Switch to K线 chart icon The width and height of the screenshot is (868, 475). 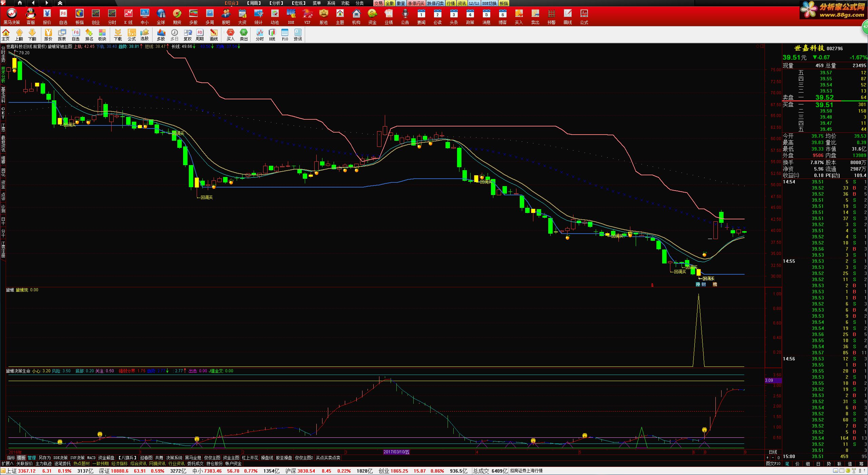pyautogui.click(x=128, y=16)
